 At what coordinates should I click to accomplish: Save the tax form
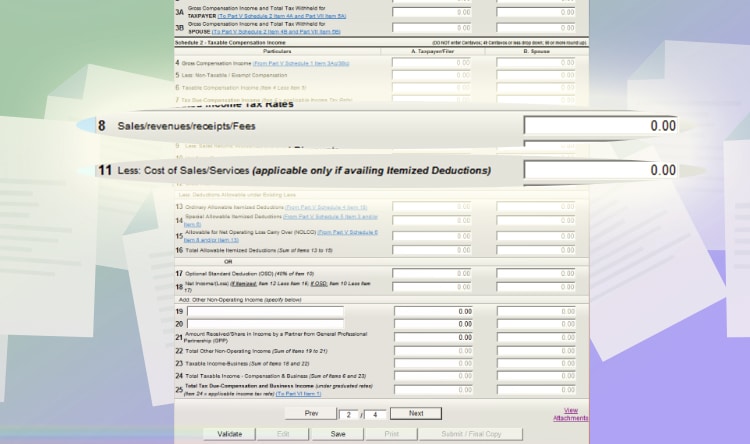click(338, 434)
